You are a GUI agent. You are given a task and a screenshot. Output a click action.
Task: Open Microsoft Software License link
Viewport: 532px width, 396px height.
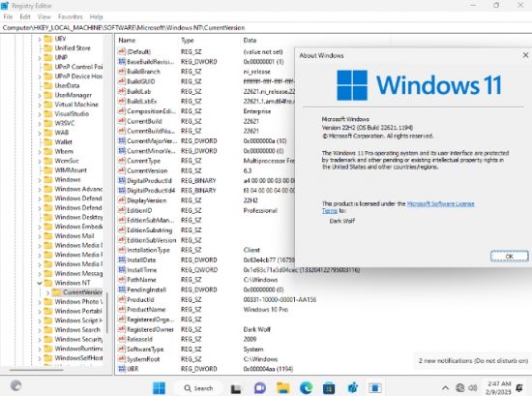click(440, 203)
